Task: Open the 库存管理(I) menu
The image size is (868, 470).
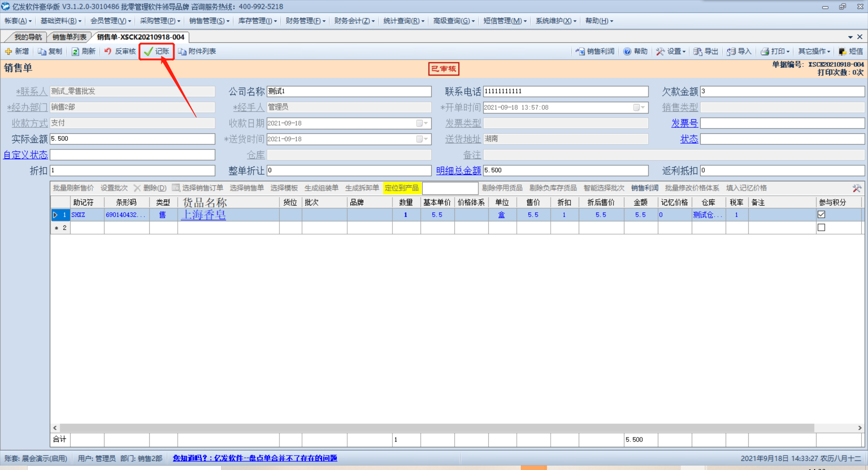Action: point(258,21)
